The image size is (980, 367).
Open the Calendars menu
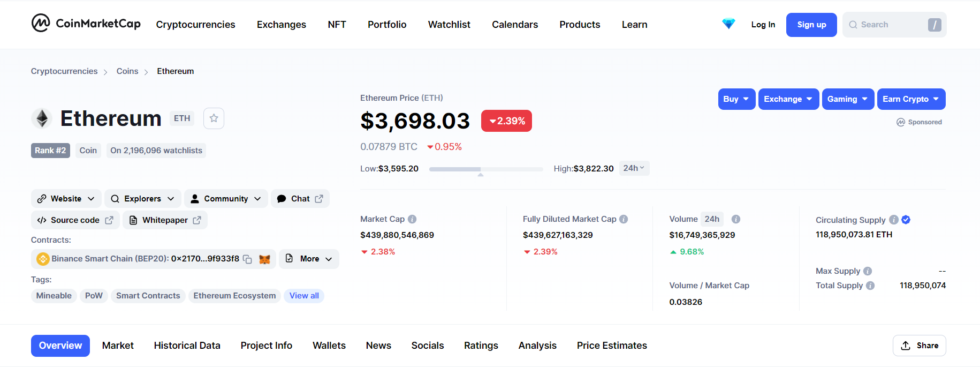tap(515, 25)
